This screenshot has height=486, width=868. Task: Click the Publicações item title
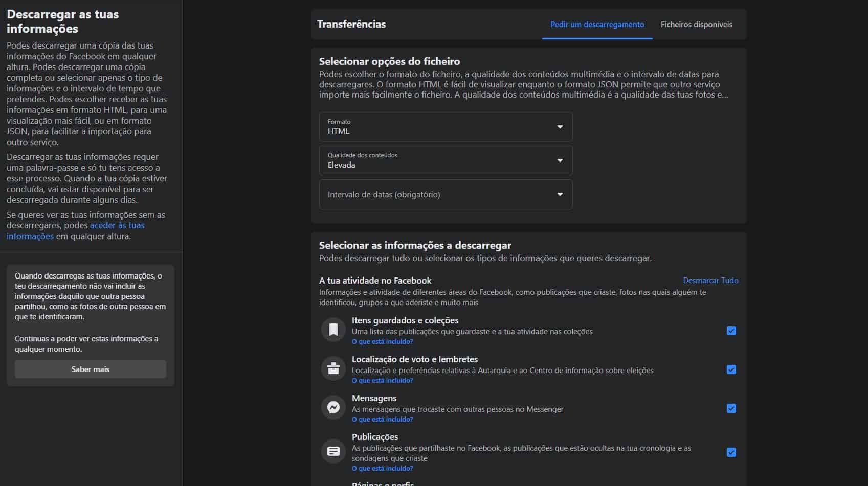(375, 437)
